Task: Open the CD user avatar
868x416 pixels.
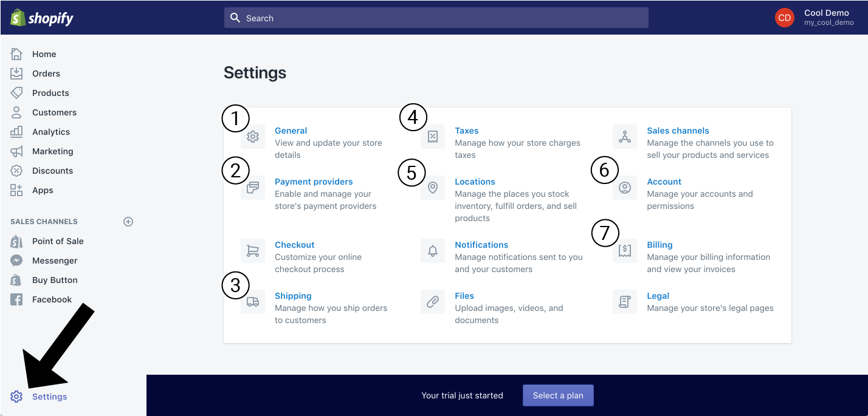Action: [784, 18]
